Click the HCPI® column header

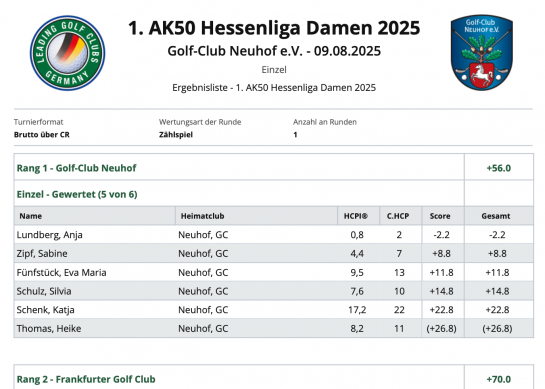(x=356, y=216)
